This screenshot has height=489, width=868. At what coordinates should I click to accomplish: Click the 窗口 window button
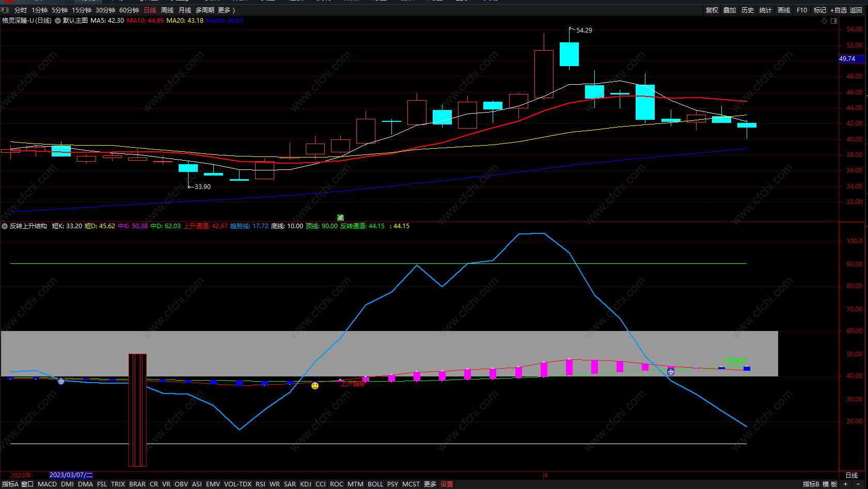click(x=27, y=484)
